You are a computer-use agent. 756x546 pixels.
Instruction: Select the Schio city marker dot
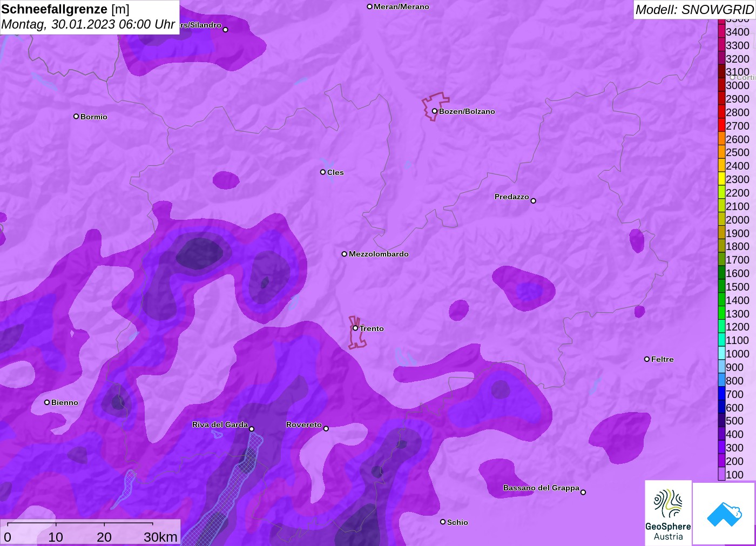(443, 522)
